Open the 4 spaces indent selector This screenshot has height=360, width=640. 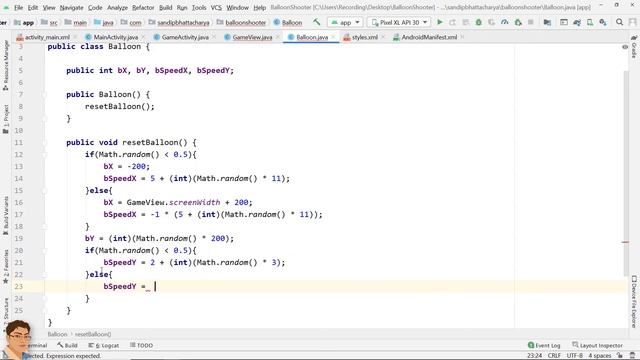(x=600, y=356)
